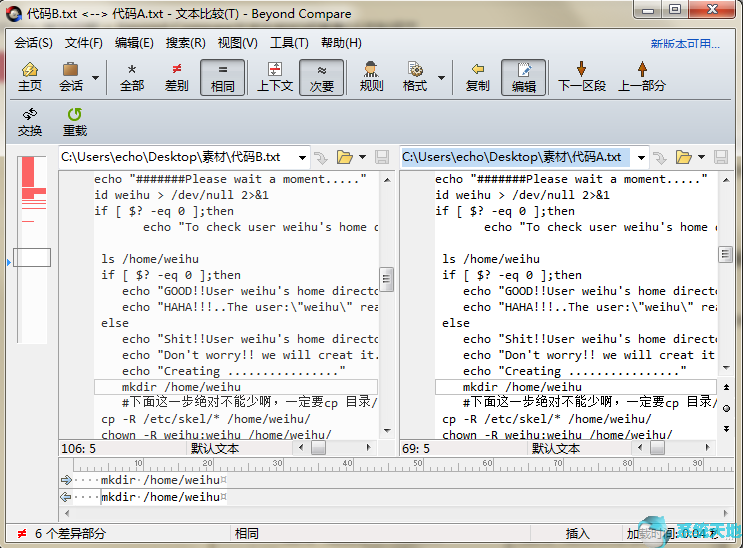
Task: Click left pane open-file folder icon
Action: tap(344, 157)
